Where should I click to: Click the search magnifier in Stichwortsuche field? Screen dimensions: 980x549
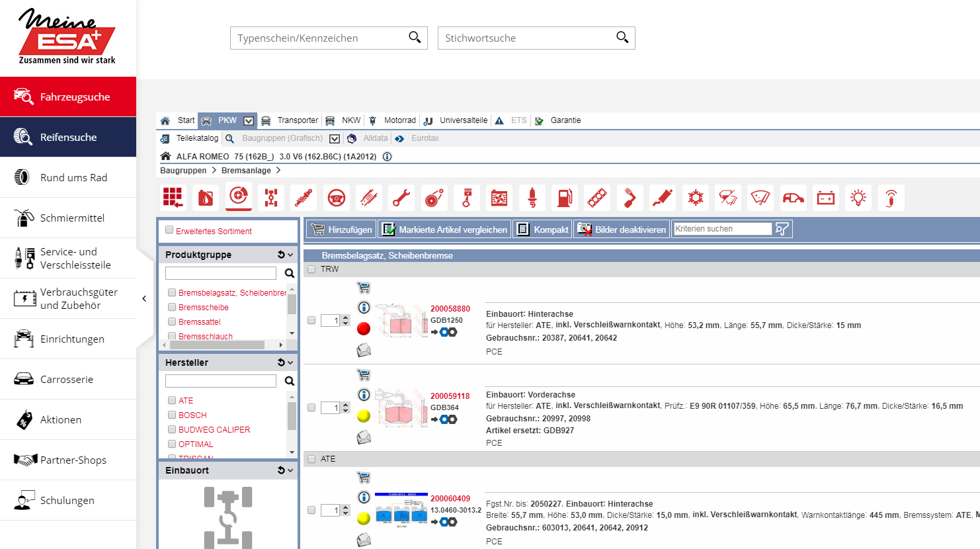(x=622, y=37)
